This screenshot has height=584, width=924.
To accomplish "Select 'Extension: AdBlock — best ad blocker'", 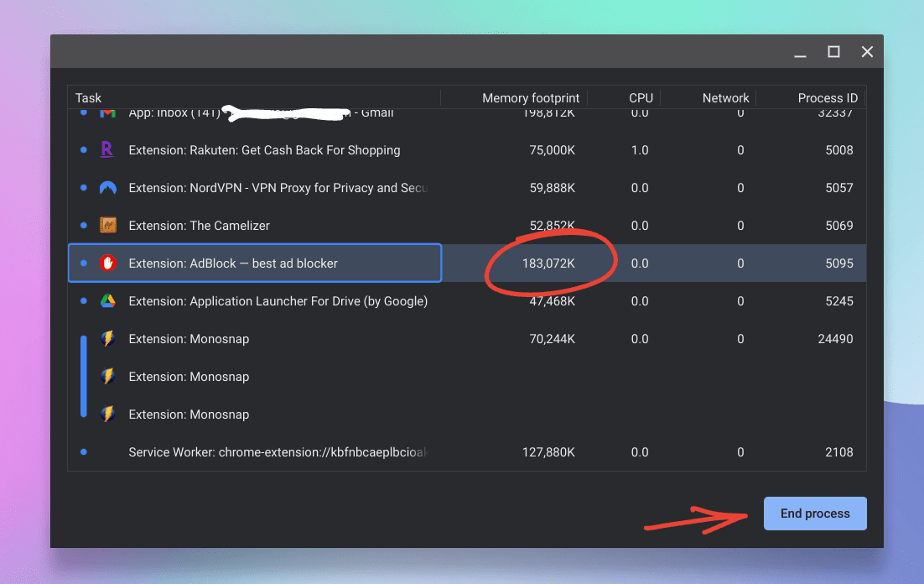I will (x=467, y=263).
